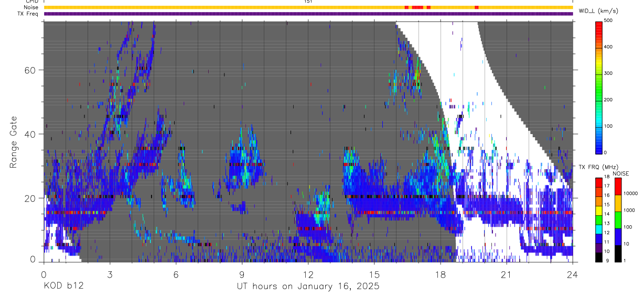Click the "100" label on the NOISE legend

tap(629, 227)
